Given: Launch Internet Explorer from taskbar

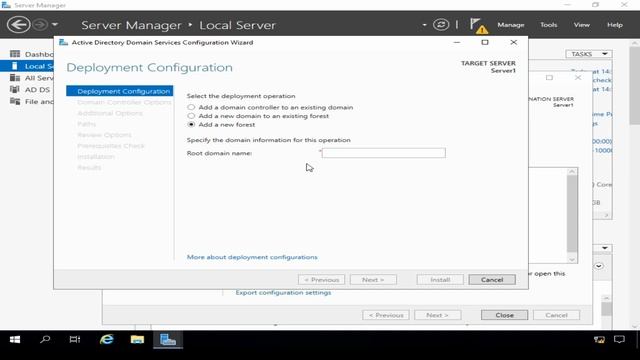Looking at the screenshot, I should pos(107,340).
